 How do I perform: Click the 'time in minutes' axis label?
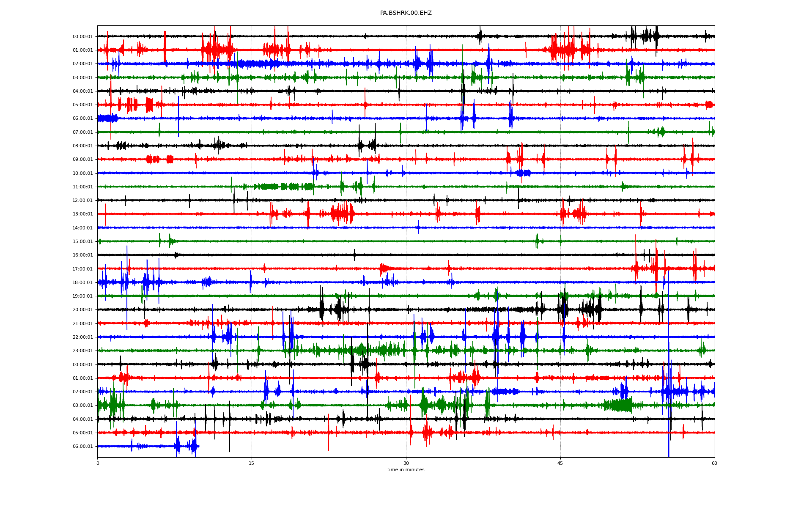point(406,469)
